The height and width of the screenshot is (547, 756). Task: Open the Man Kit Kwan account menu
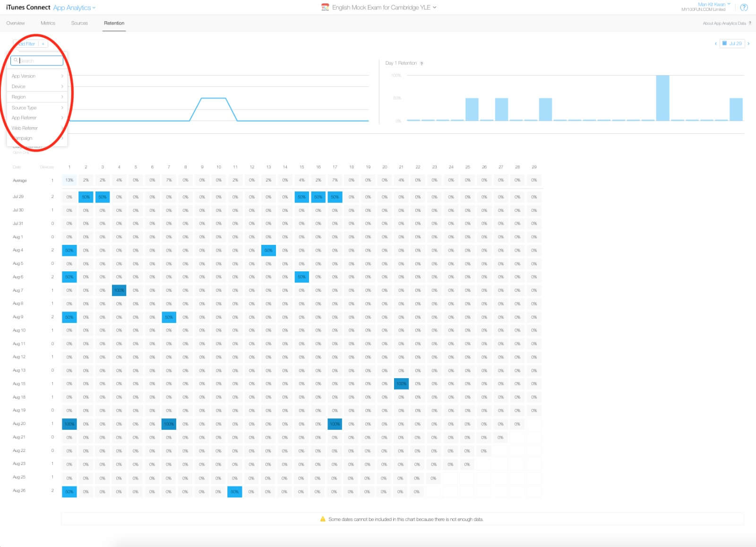click(x=713, y=4)
